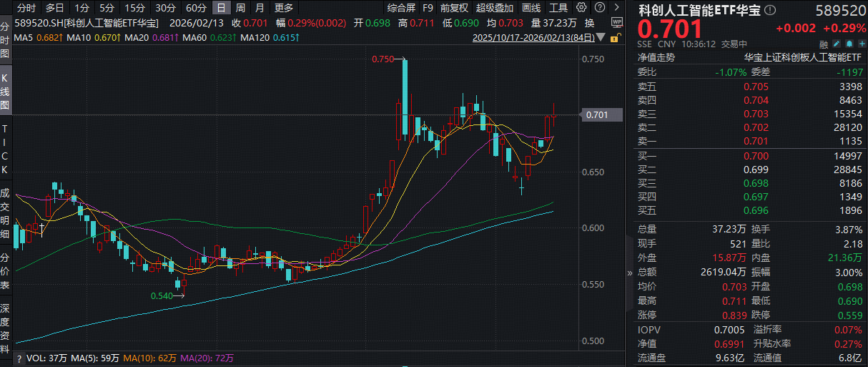Click the 前复权 adjustment button
Image resolution: width=868 pixels, height=367 pixels.
pos(454,8)
